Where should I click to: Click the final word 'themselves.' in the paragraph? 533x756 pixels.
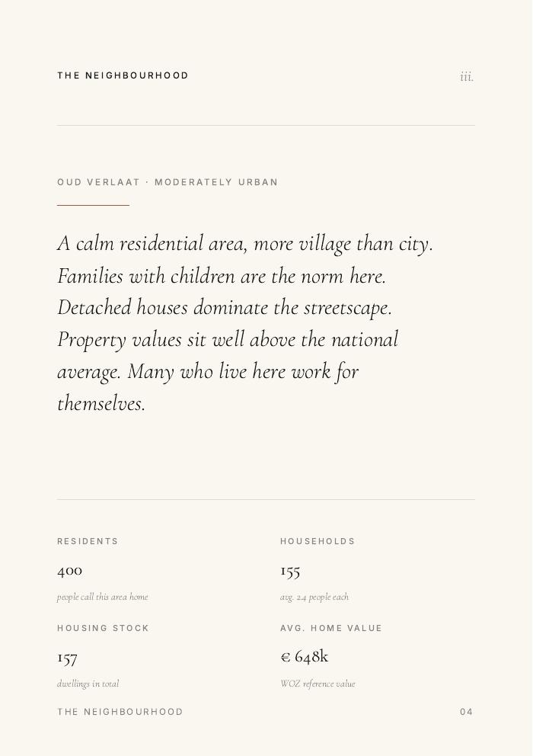[x=101, y=404]
